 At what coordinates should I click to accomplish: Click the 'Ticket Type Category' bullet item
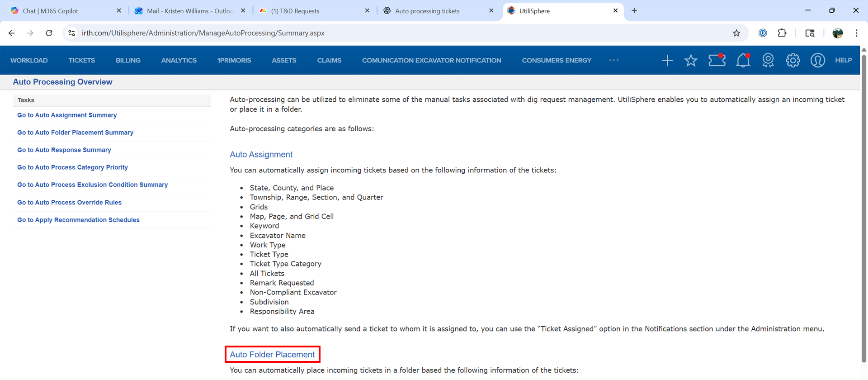click(x=285, y=264)
